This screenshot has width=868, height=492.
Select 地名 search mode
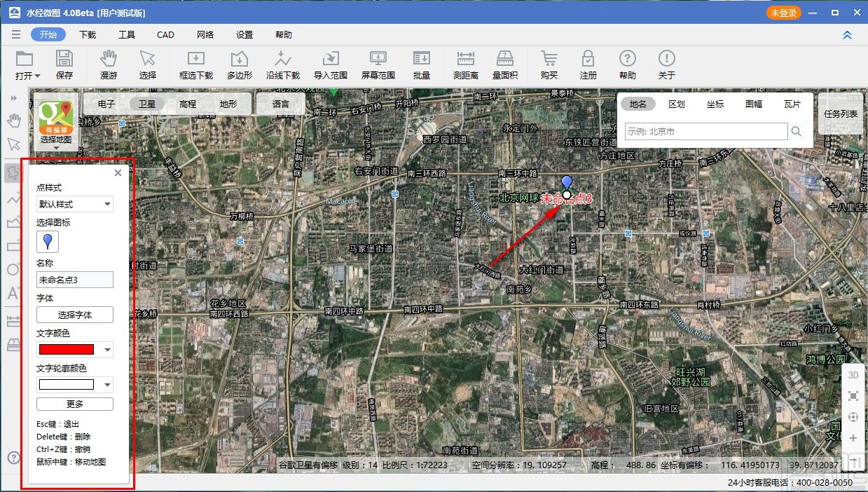(x=638, y=104)
